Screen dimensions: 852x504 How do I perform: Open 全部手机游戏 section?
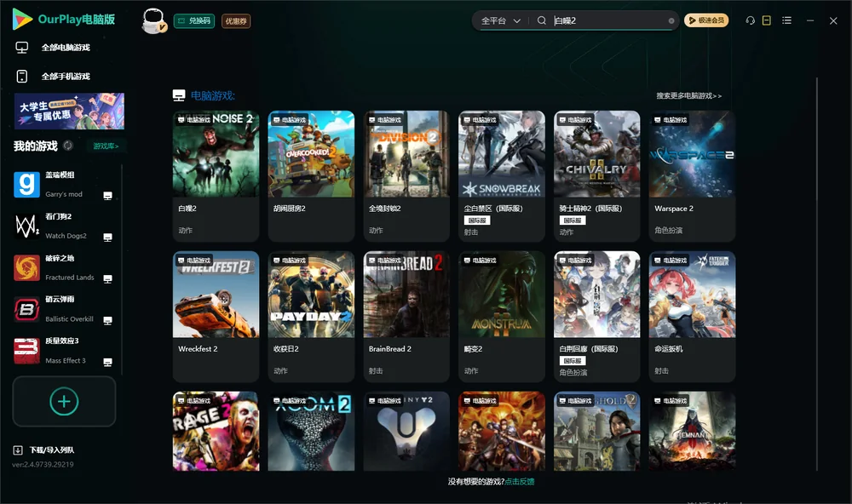(66, 76)
